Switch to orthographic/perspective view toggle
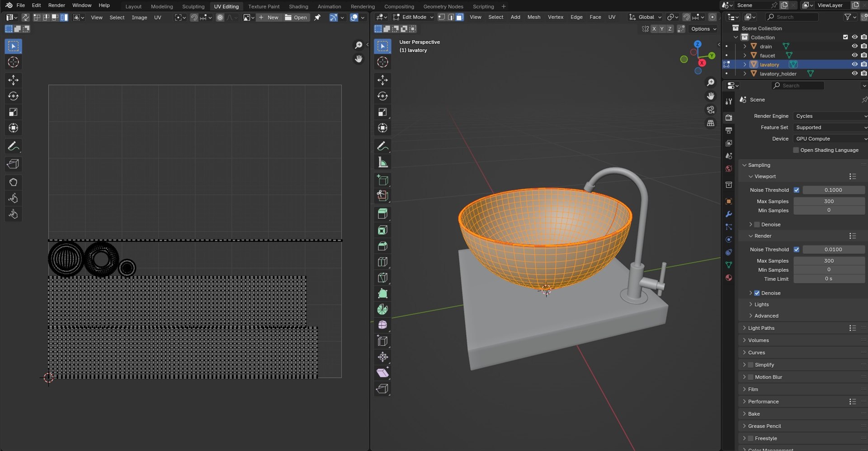 pyautogui.click(x=711, y=123)
